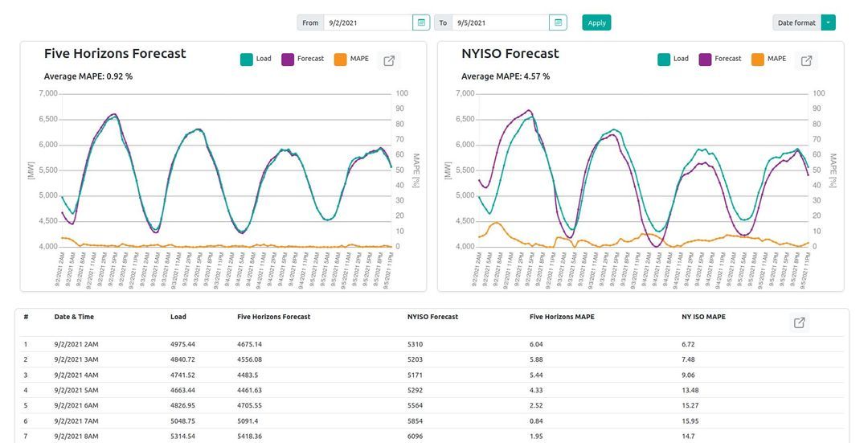Click Average MAPE: 4.57 % text

(x=506, y=76)
